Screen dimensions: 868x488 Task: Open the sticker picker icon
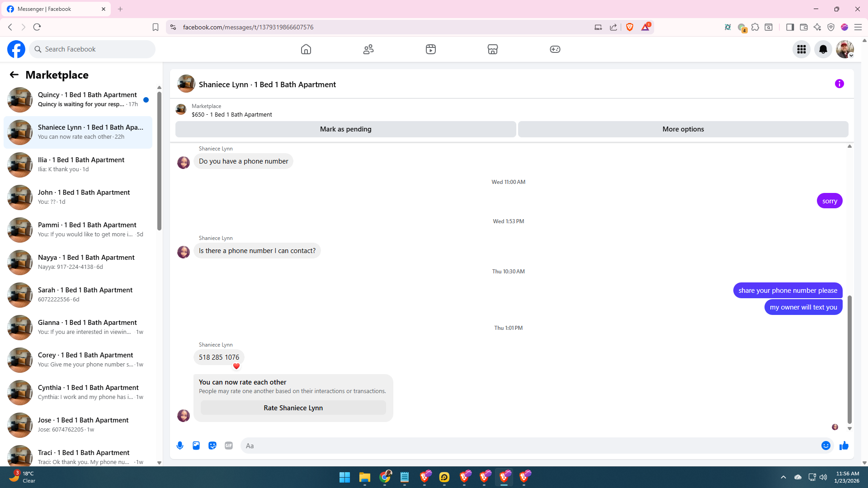point(212,446)
